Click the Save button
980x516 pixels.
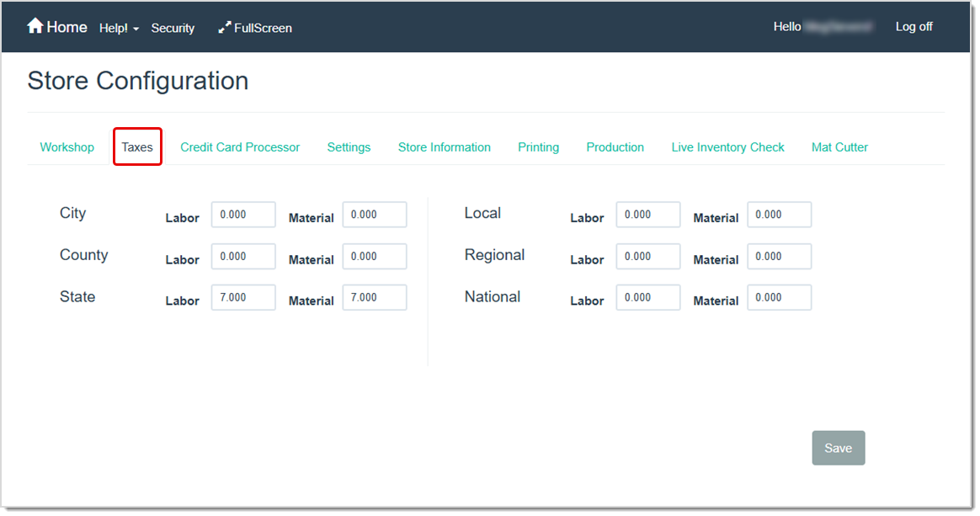838,448
